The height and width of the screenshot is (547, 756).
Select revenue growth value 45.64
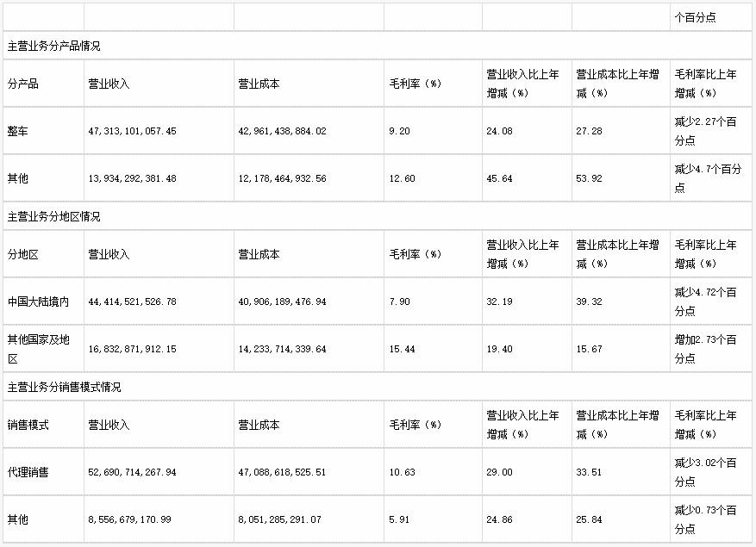499,178
